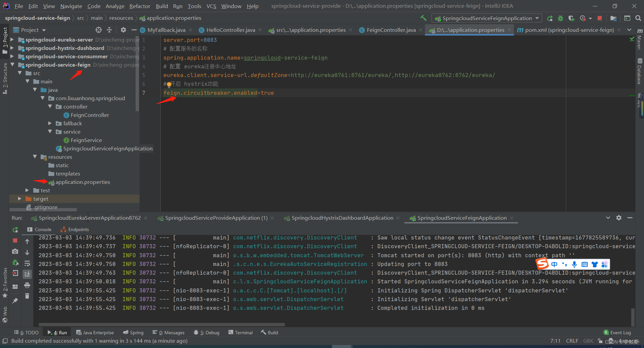Collapse the controller package
This screenshot has height=348, width=644.
click(x=50, y=107)
